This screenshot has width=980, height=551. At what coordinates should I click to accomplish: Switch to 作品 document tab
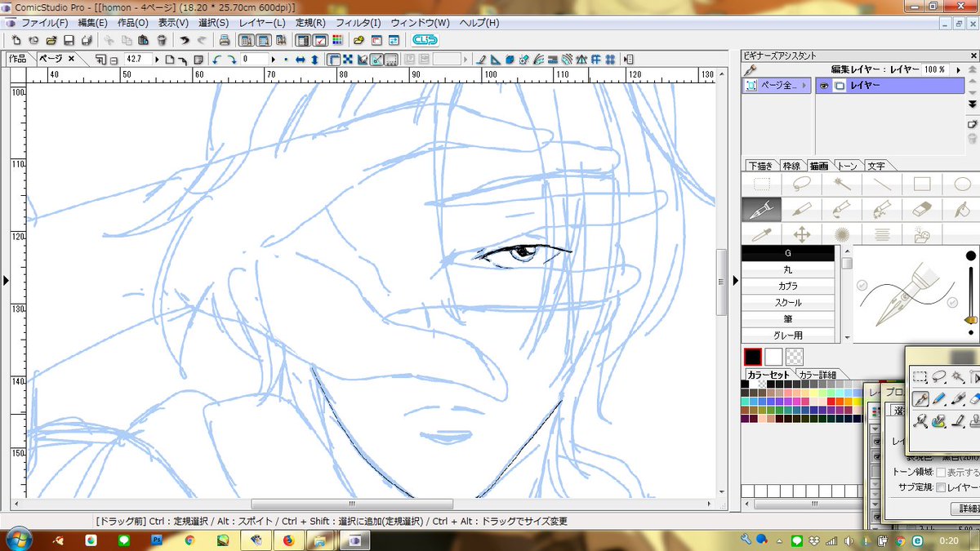coord(17,59)
